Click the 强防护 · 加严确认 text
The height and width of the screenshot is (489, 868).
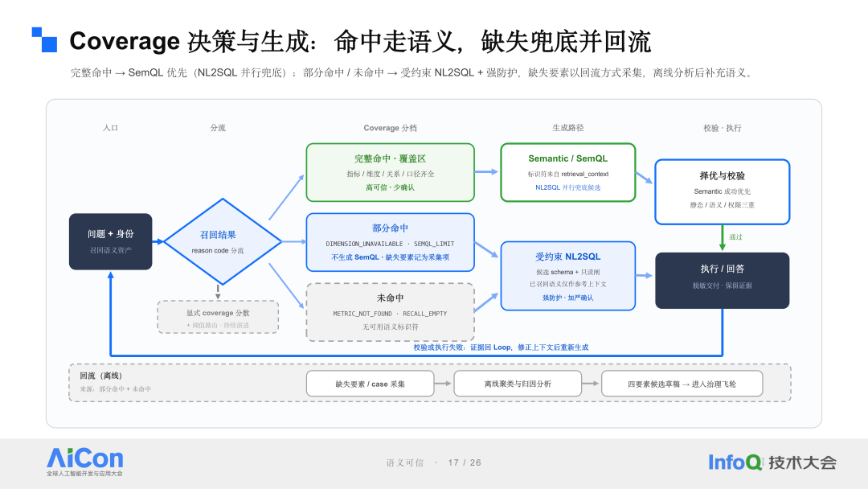(568, 298)
